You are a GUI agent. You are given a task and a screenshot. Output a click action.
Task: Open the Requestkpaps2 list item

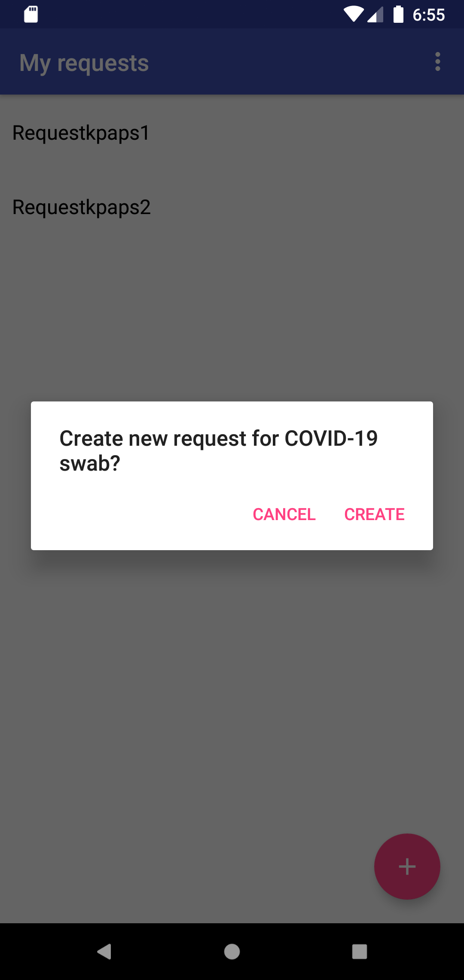[232, 207]
